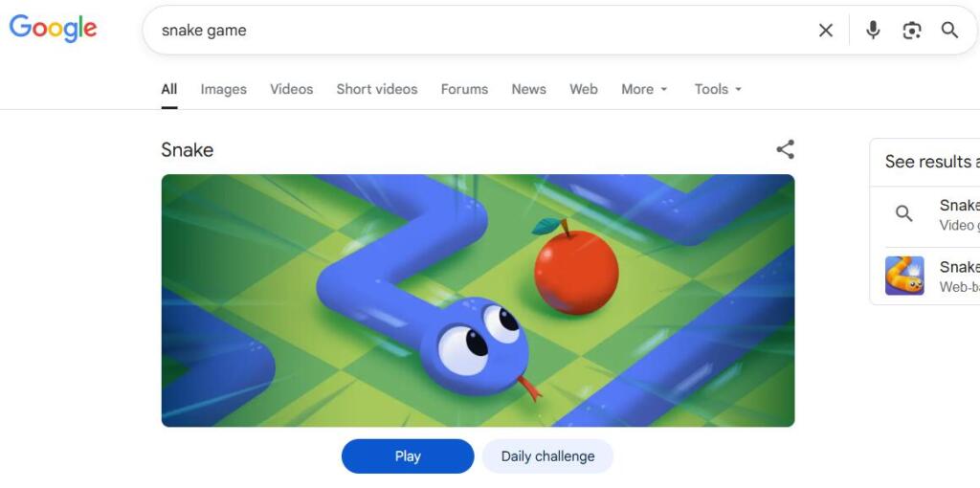Viewport: 980px width, 488px height.
Task: Start voice search with microphone icon
Action: click(x=873, y=30)
